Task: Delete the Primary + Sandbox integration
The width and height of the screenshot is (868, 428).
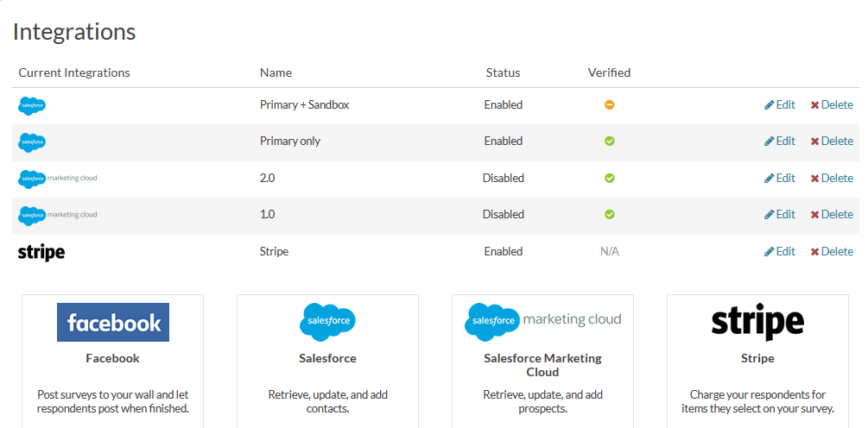Action: coord(832,105)
